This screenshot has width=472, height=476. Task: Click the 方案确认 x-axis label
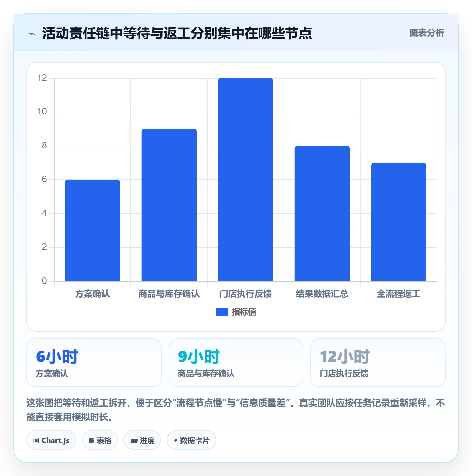[92, 294]
